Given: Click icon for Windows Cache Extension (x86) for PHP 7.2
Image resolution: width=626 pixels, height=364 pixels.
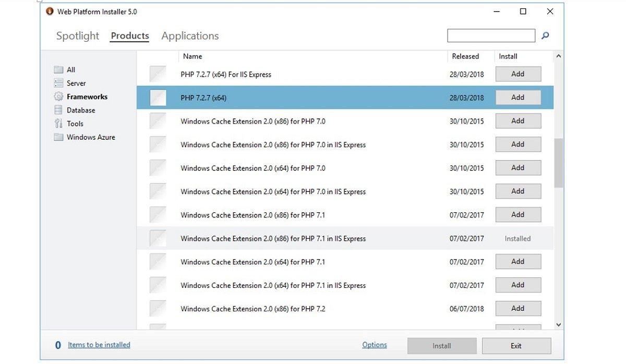Looking at the screenshot, I should click(158, 309).
